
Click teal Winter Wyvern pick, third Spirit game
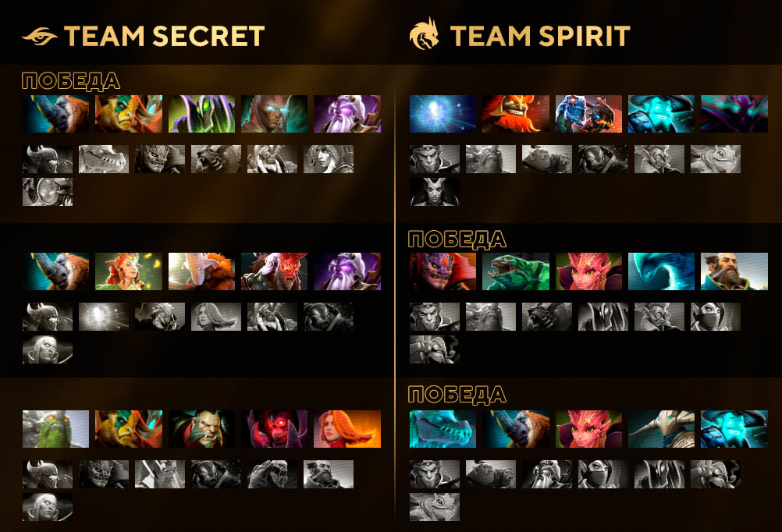443,429
